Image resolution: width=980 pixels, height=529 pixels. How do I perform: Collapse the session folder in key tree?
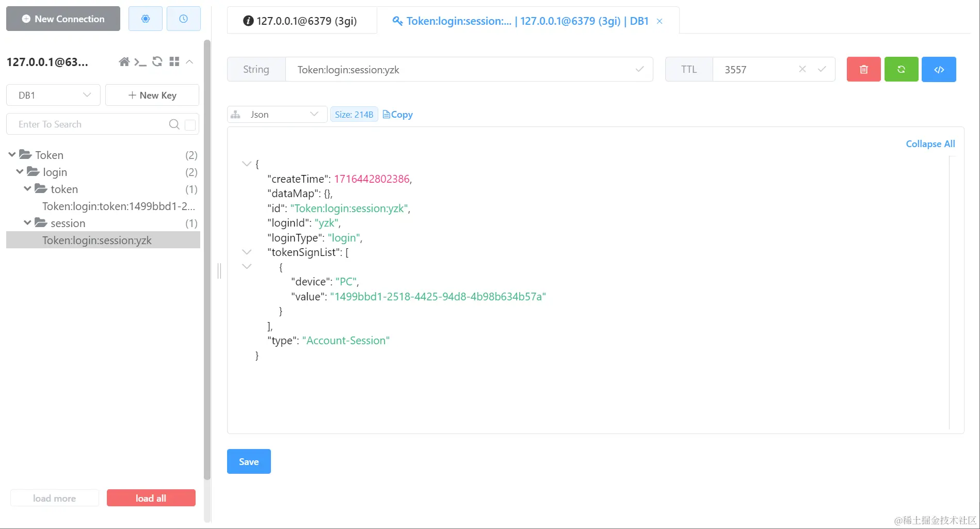coord(28,223)
